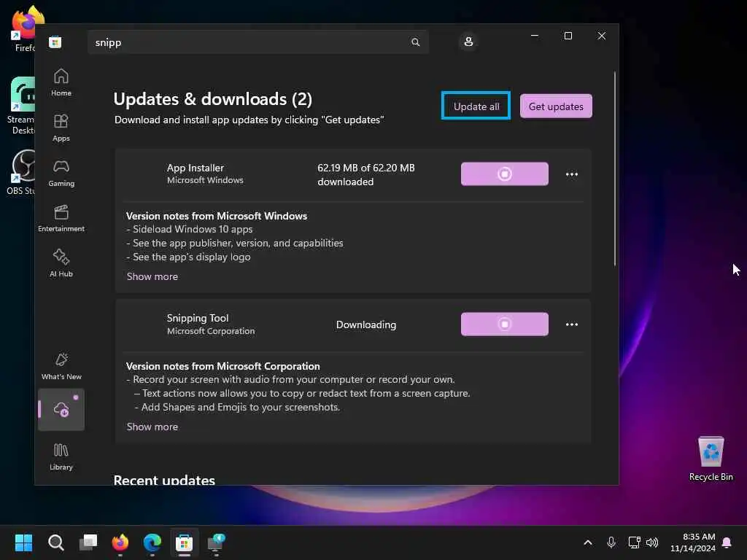Open the Home section in the sidebar
This screenshot has width=747, height=560.
[x=61, y=82]
